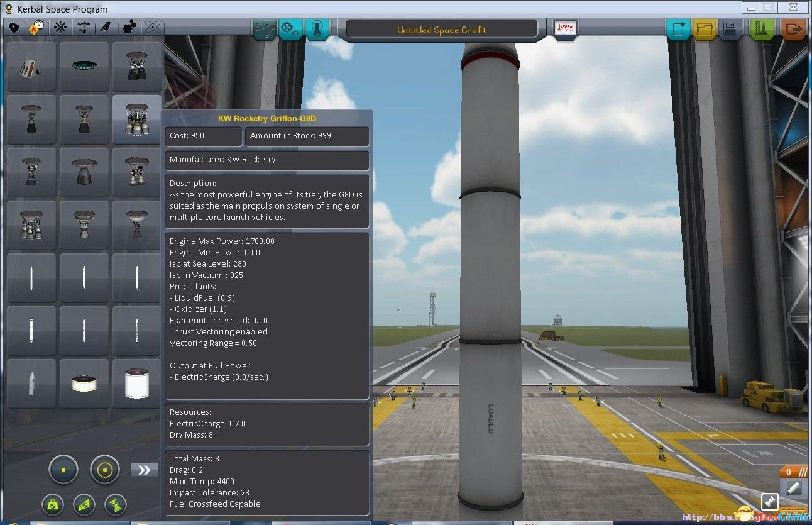This screenshot has width=812, height=525.
Task: Click the 'KW Rocketry Griffon-G8D' tooltip title
Action: [x=267, y=118]
